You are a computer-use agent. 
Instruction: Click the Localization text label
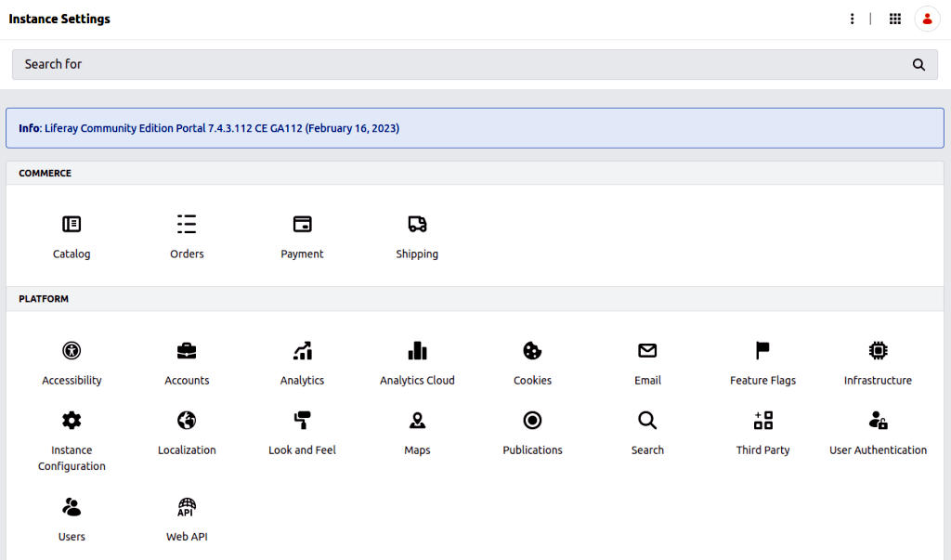(x=187, y=450)
